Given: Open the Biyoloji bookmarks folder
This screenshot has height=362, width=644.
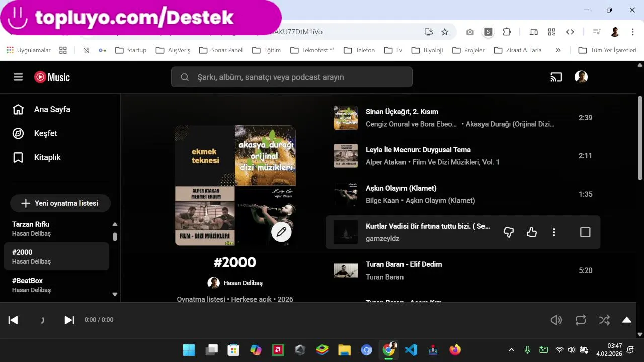Looking at the screenshot, I should [427, 50].
